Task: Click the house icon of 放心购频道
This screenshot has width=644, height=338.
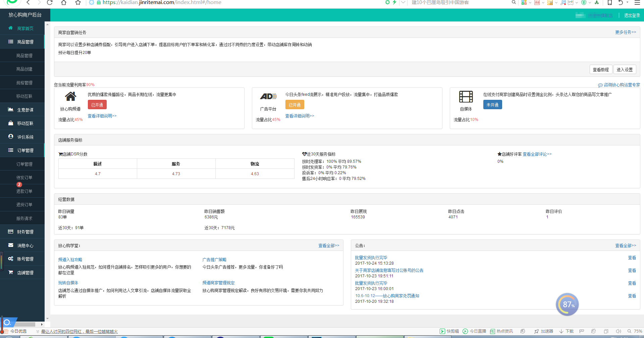Action: (70, 97)
